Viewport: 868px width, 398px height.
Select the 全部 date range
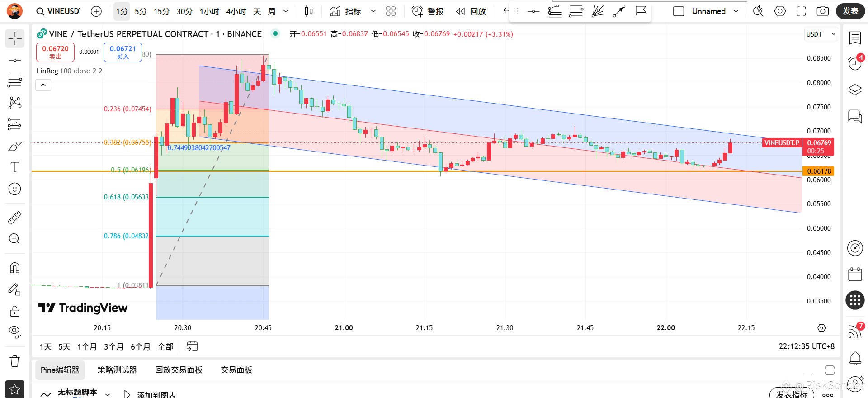click(165, 346)
